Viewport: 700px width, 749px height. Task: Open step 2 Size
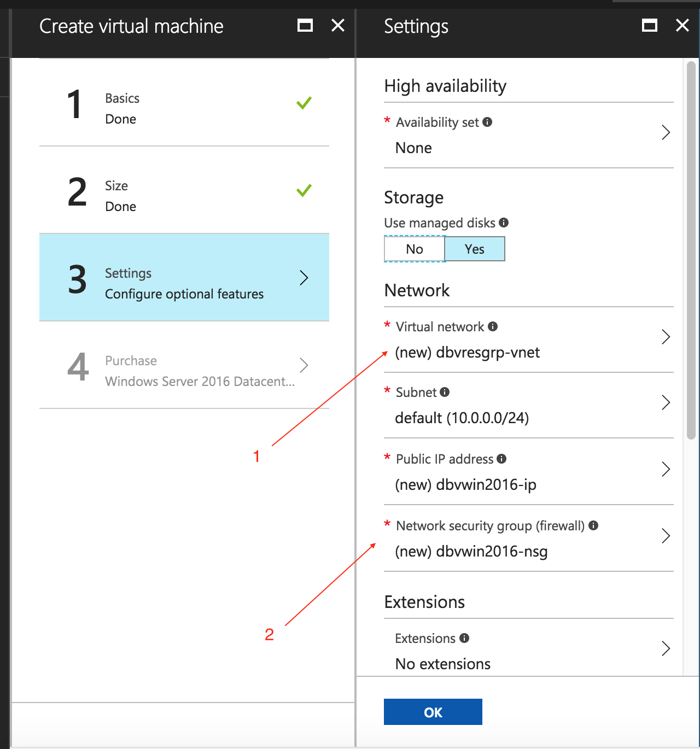click(x=184, y=190)
